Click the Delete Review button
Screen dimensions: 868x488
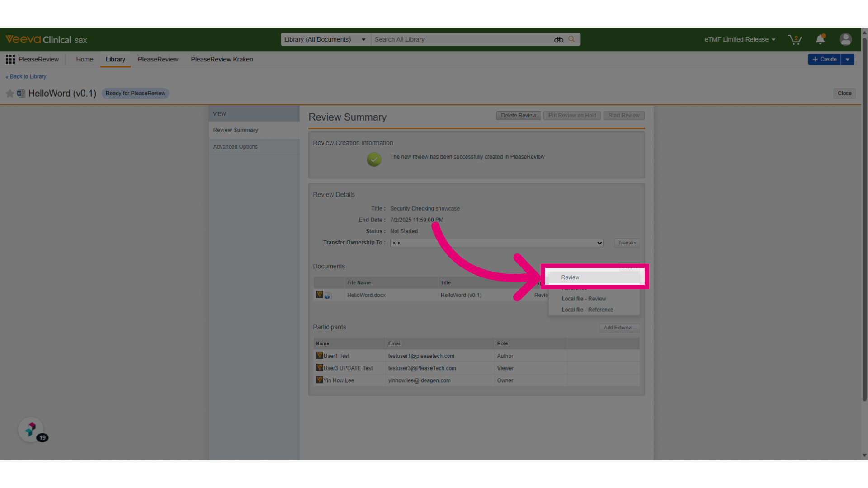[519, 116]
